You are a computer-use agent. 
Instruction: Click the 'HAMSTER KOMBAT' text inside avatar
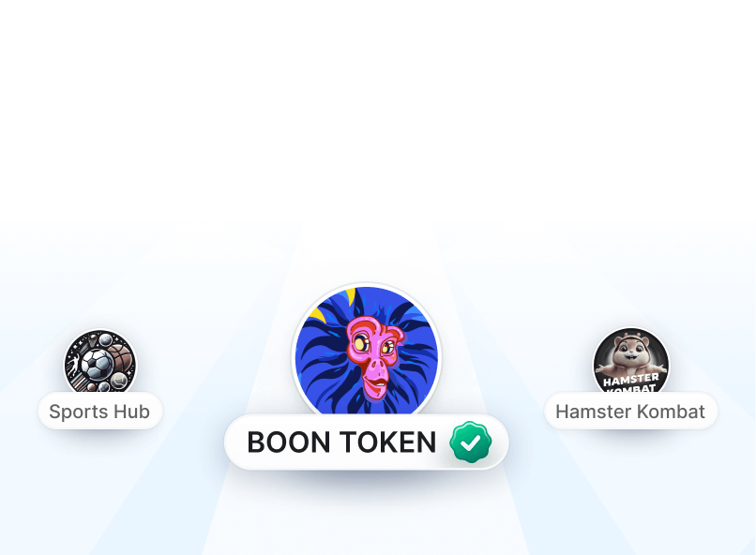click(x=630, y=382)
